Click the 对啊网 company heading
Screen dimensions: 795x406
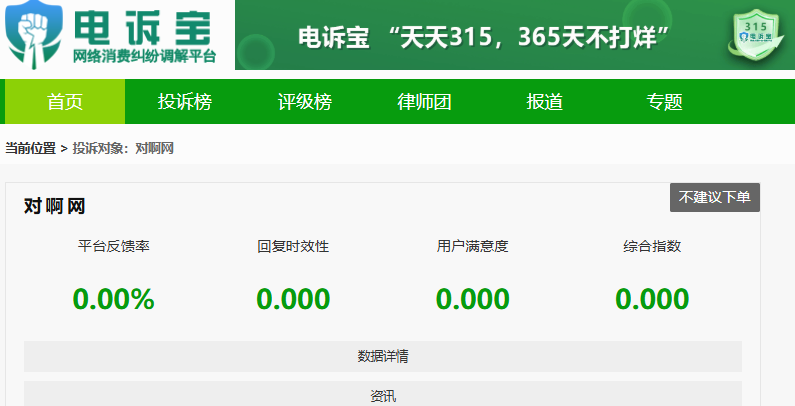pyautogui.click(x=54, y=206)
